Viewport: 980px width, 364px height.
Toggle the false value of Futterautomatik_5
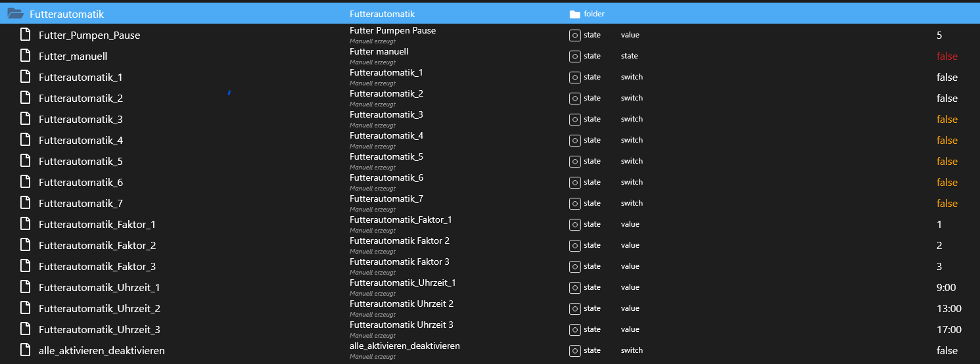[x=946, y=161]
